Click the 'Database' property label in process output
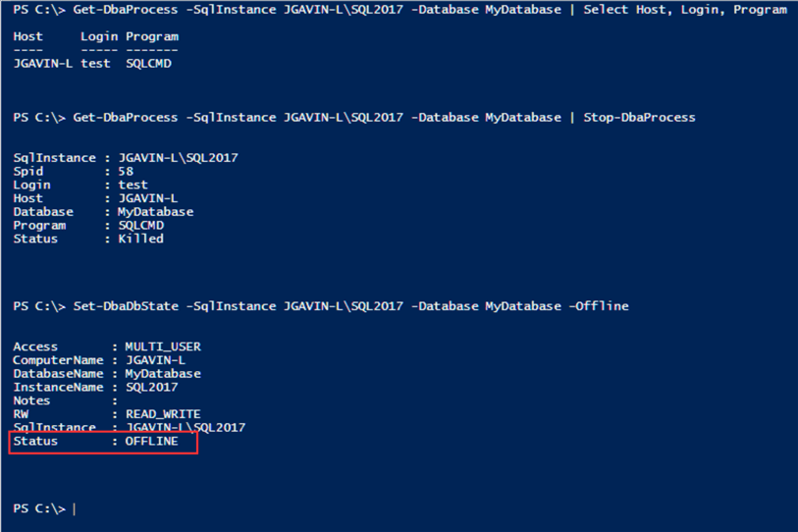The width and height of the screenshot is (798, 532). 43,212
